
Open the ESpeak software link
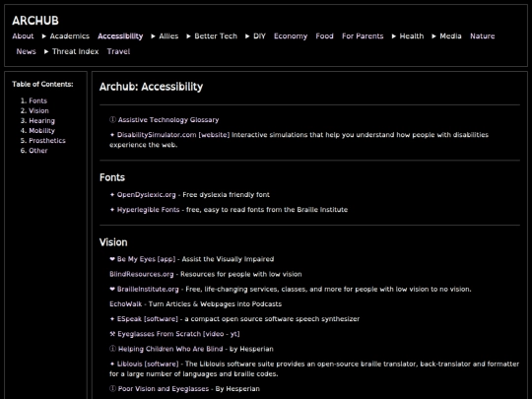tap(148, 319)
